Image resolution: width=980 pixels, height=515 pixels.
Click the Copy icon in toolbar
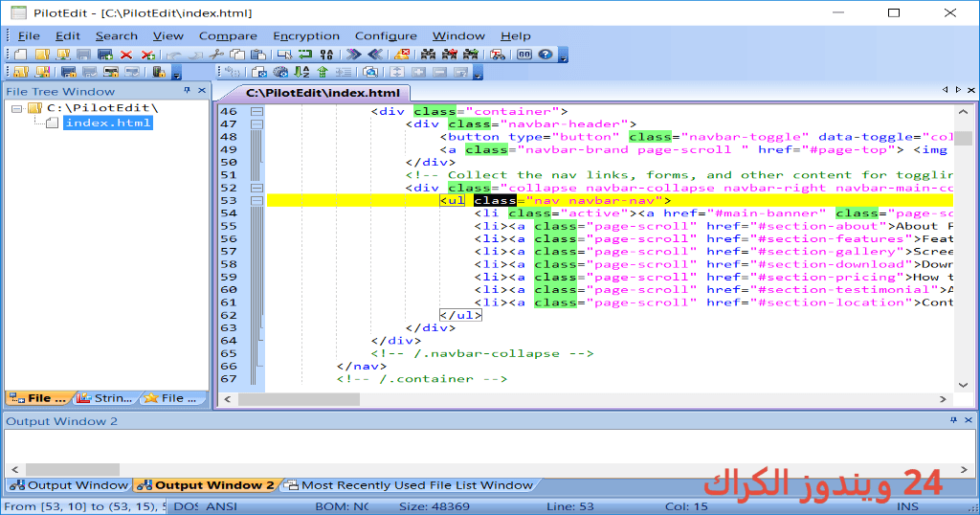pyautogui.click(x=237, y=55)
